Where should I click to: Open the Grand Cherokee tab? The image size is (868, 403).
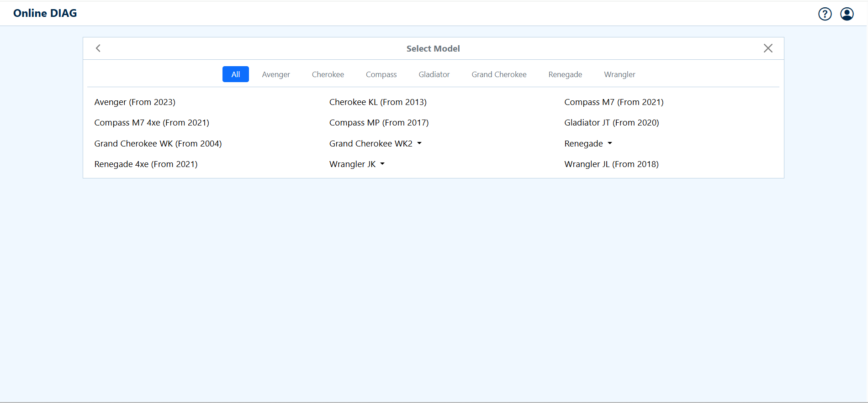[x=499, y=74]
